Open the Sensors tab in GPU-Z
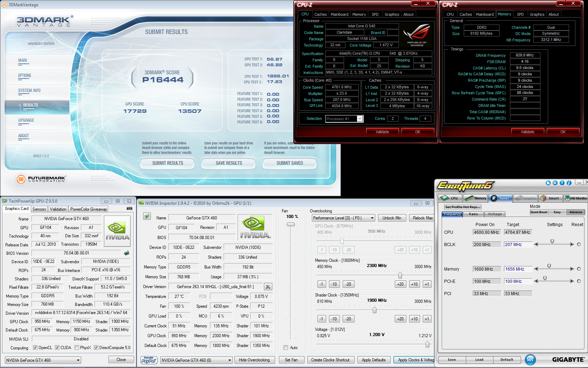 39,209
